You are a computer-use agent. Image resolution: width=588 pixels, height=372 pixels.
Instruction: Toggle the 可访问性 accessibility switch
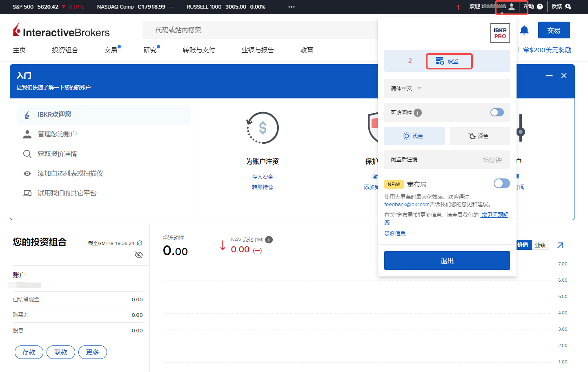click(x=497, y=112)
